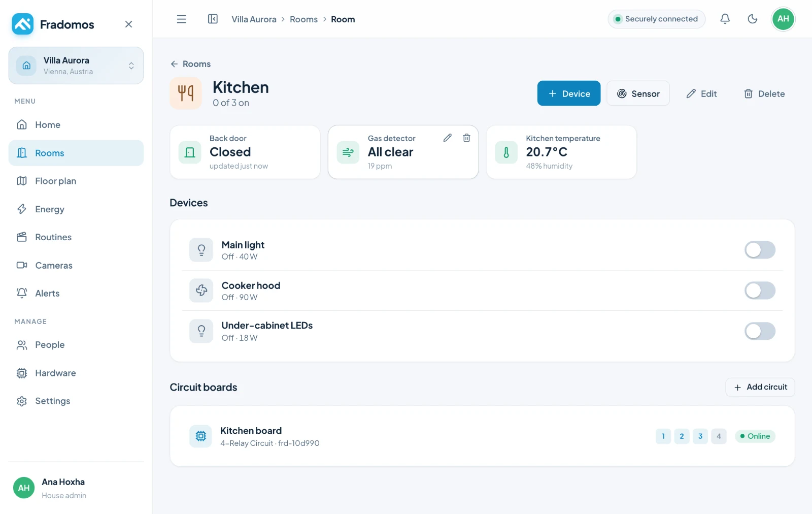Click Add circuit button
This screenshot has width=812, height=514.
click(x=760, y=387)
